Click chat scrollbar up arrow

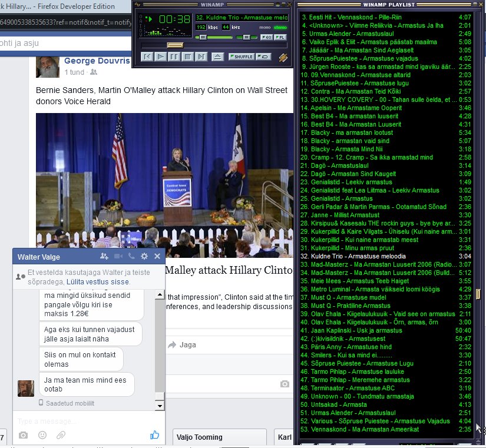pos(160,294)
